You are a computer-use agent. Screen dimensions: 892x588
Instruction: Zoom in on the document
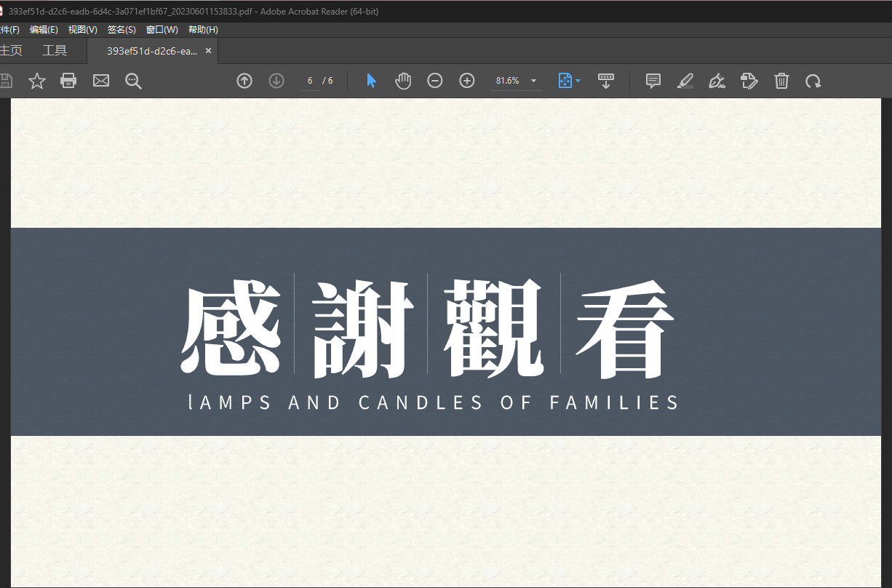(466, 81)
